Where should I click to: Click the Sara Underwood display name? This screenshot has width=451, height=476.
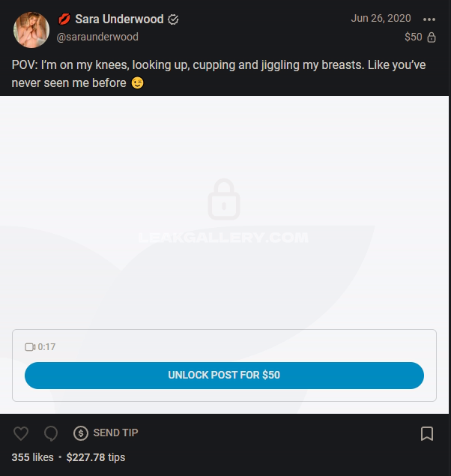pos(119,19)
